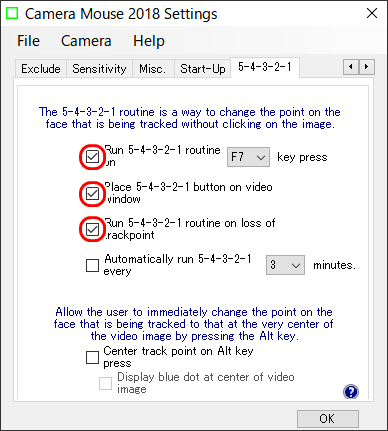
Task: Open the Help menu
Action: 149,41
